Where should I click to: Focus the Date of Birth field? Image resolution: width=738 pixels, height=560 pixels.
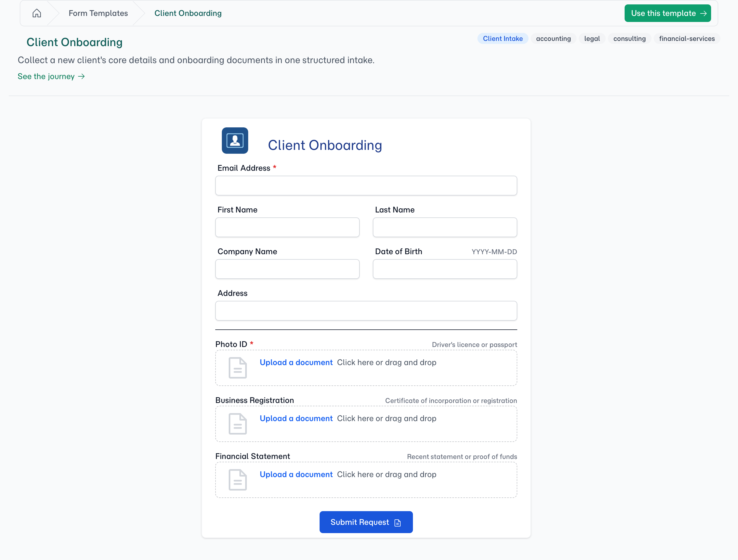click(445, 269)
